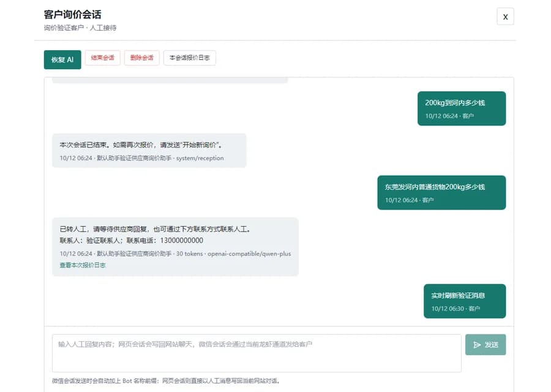Click the 微信会话发送时 hint text
The height and width of the screenshot is (392, 551).
point(165,381)
